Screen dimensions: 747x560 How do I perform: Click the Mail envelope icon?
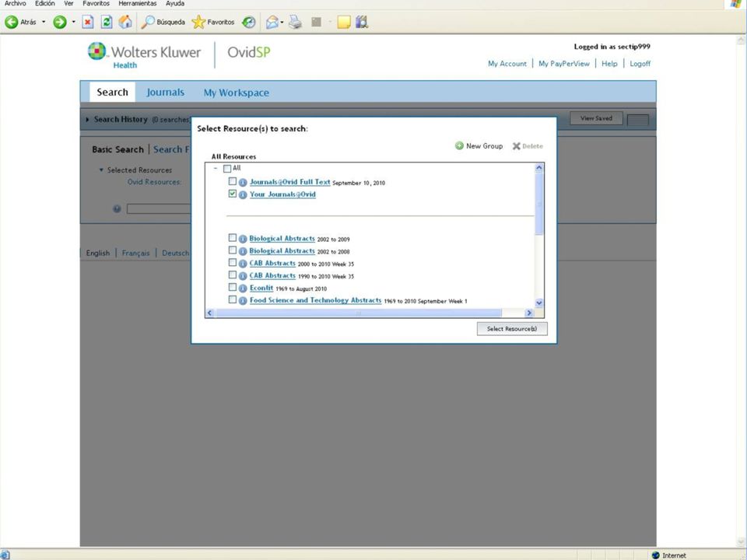pos(272,22)
